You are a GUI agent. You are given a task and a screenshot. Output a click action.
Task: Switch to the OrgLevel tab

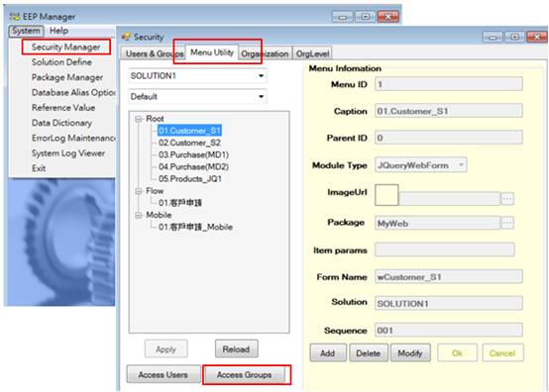pos(312,53)
